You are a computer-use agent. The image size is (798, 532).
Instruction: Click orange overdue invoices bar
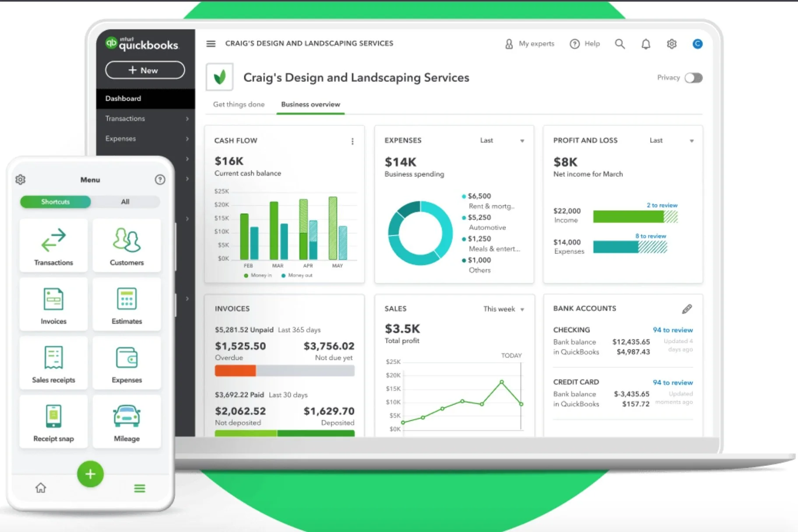click(235, 370)
